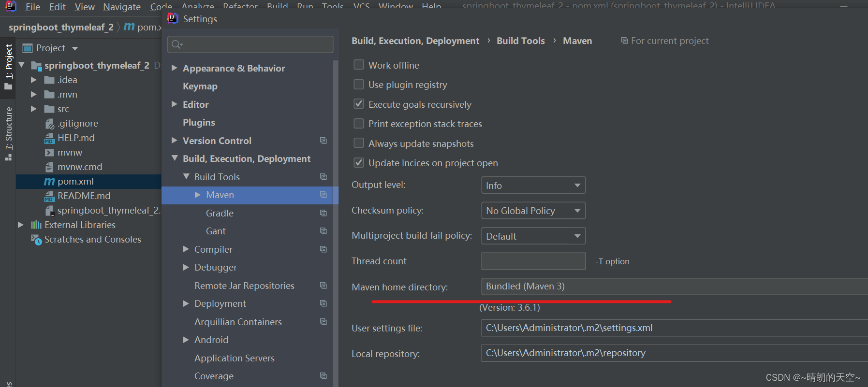Screen dimensions: 868x387
Task: Click the springboot_thymeleaf_2 module folder icon
Action: [x=36, y=66]
